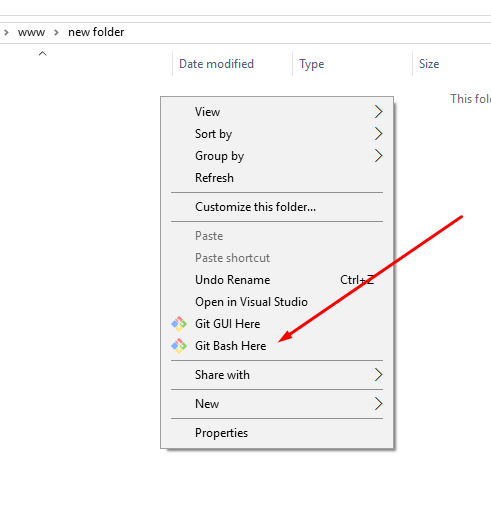Open the Share with submenu arrow

click(378, 375)
